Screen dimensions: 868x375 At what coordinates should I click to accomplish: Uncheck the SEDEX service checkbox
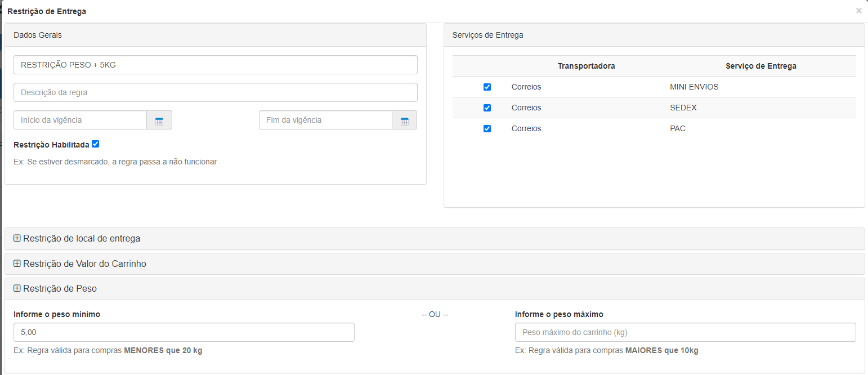[487, 108]
